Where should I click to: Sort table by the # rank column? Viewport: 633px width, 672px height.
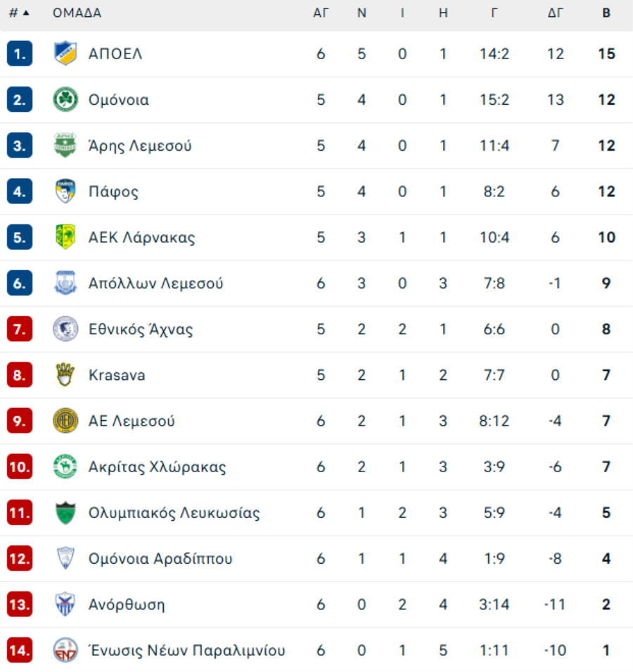[x=19, y=13]
